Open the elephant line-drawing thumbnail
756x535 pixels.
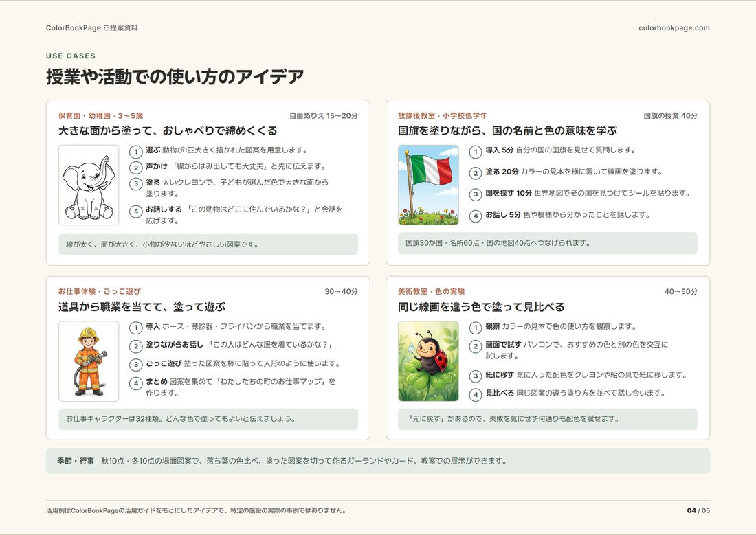89,185
